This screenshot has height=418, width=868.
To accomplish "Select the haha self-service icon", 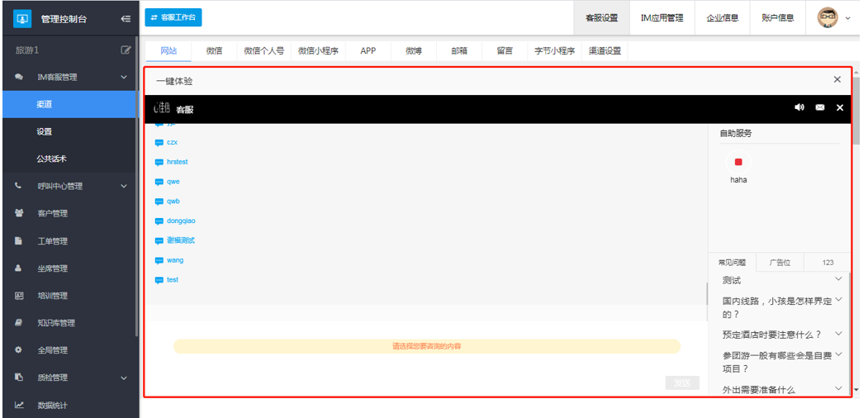I will [738, 163].
